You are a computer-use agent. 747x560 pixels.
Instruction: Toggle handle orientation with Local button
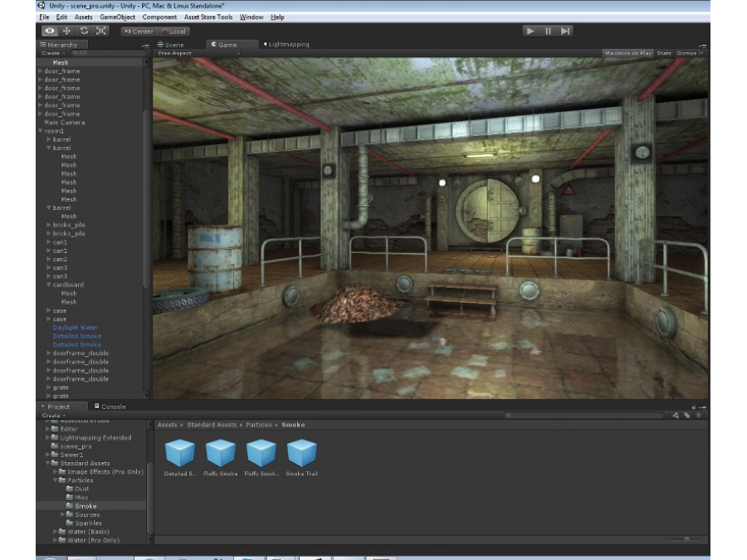click(x=173, y=32)
